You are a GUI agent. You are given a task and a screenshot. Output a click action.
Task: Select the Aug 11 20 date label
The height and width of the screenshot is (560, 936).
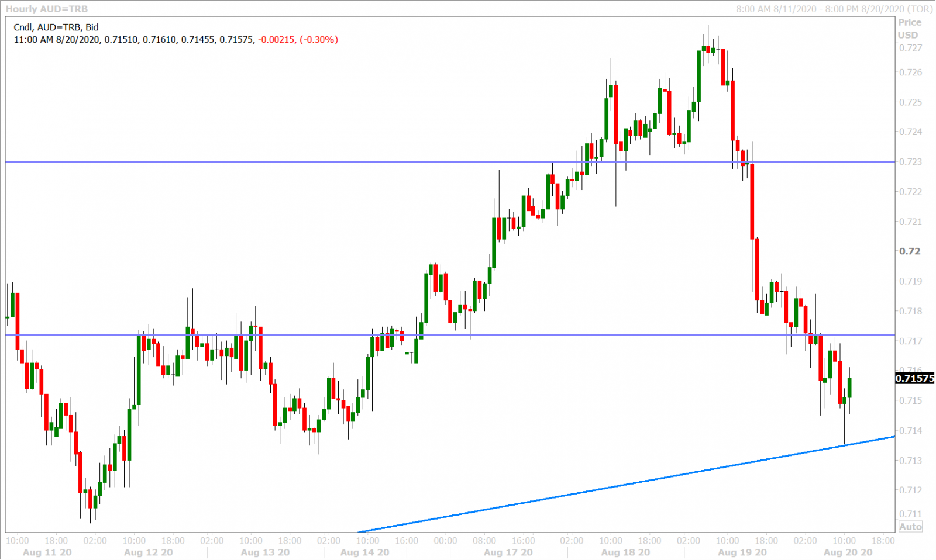tap(47, 552)
